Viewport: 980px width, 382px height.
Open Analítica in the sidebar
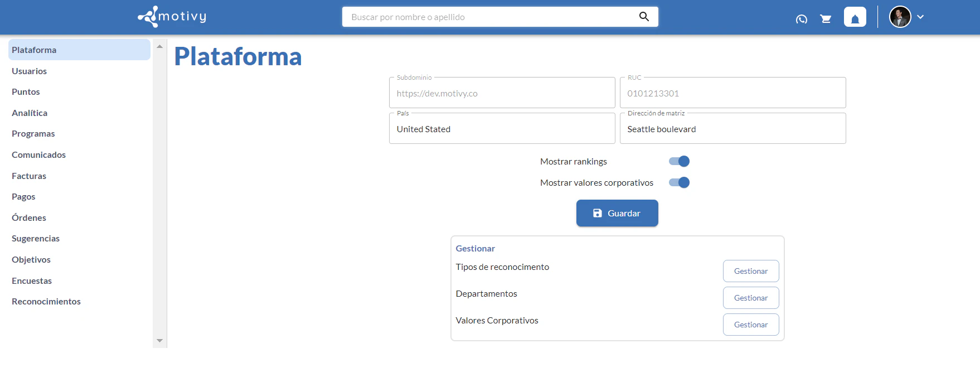pos(79,113)
